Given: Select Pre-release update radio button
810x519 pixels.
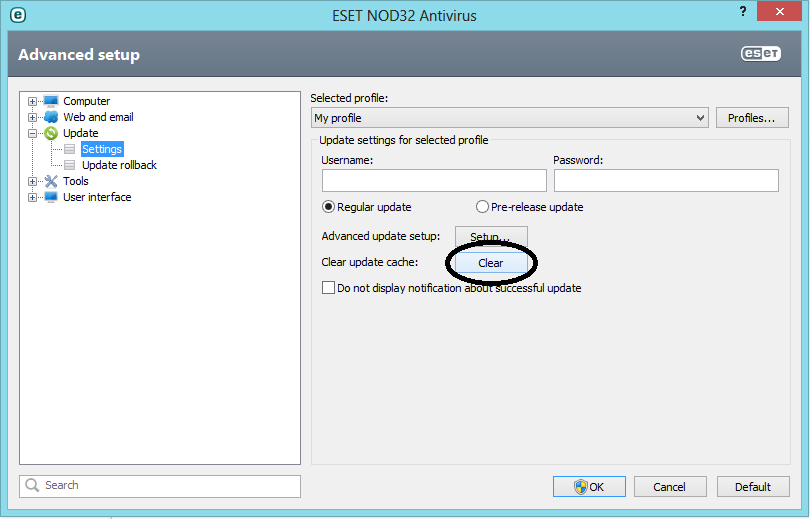Looking at the screenshot, I should 482,207.
